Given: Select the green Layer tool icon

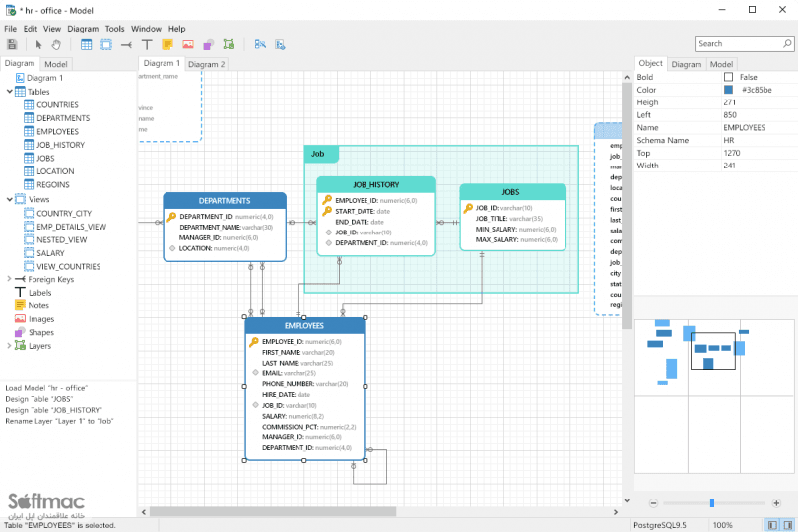Looking at the screenshot, I should [229, 44].
